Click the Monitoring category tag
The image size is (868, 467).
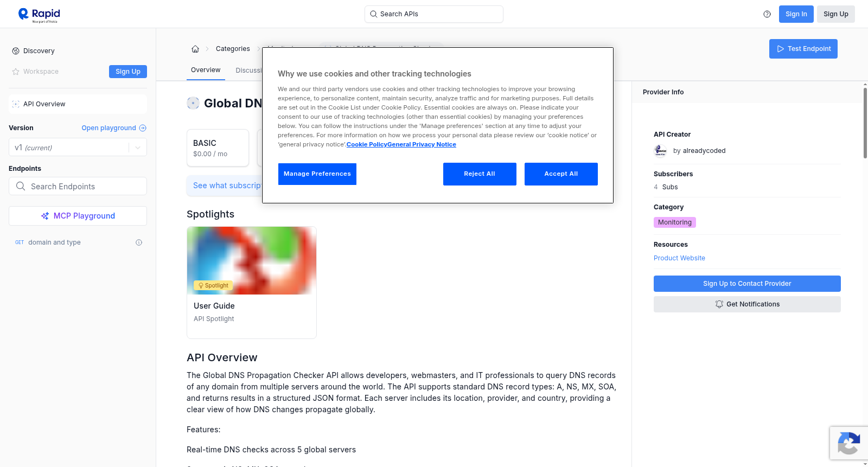coord(675,222)
